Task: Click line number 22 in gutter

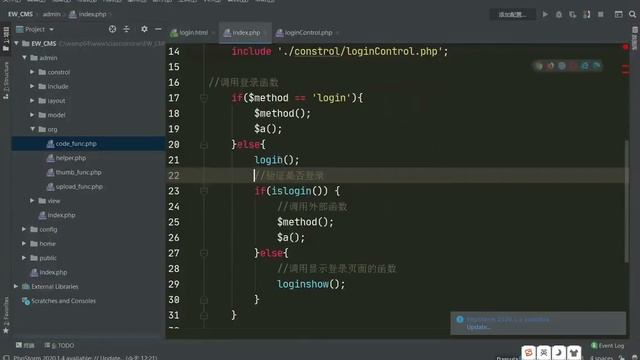Action: pyautogui.click(x=174, y=176)
